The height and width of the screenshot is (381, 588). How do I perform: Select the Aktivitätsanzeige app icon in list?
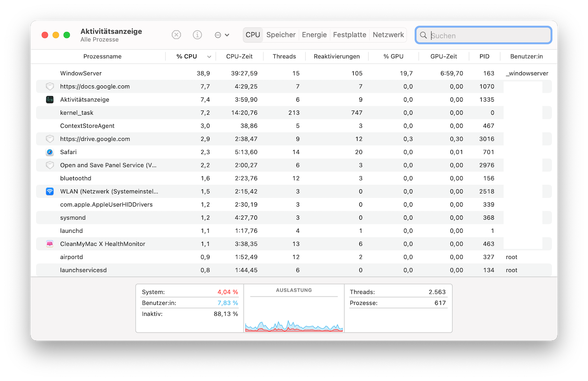pyautogui.click(x=50, y=99)
